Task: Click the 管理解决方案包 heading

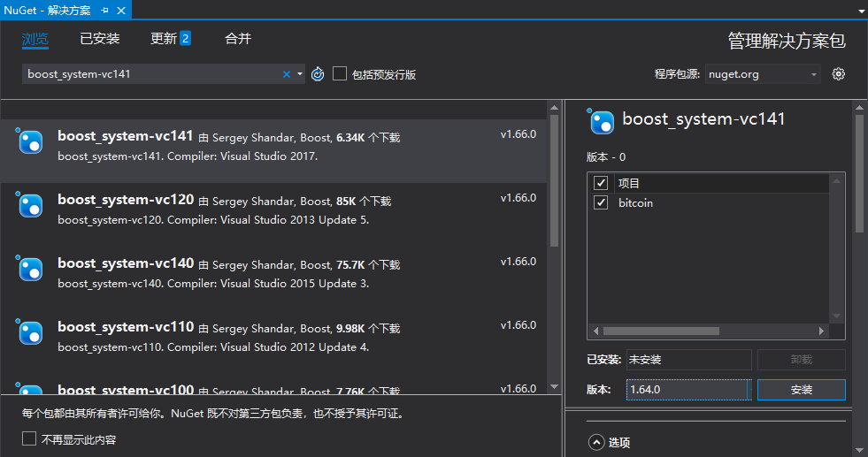Action: (787, 41)
